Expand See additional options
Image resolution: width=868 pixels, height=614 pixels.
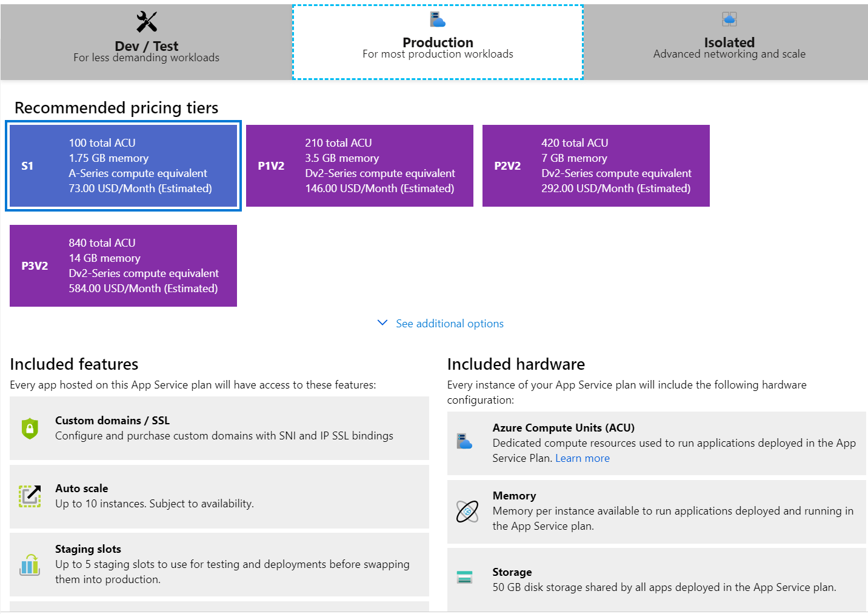pyautogui.click(x=449, y=323)
